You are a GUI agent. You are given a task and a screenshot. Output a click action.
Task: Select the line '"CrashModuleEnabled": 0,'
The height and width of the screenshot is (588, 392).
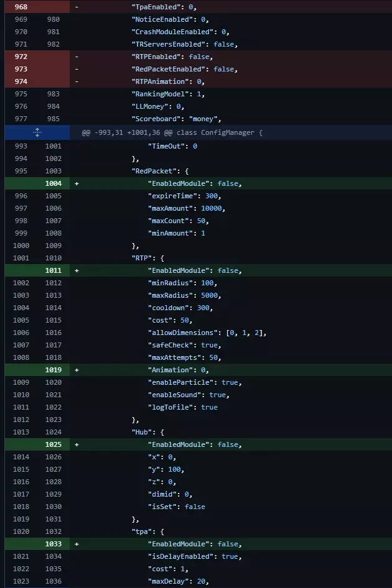(180, 32)
